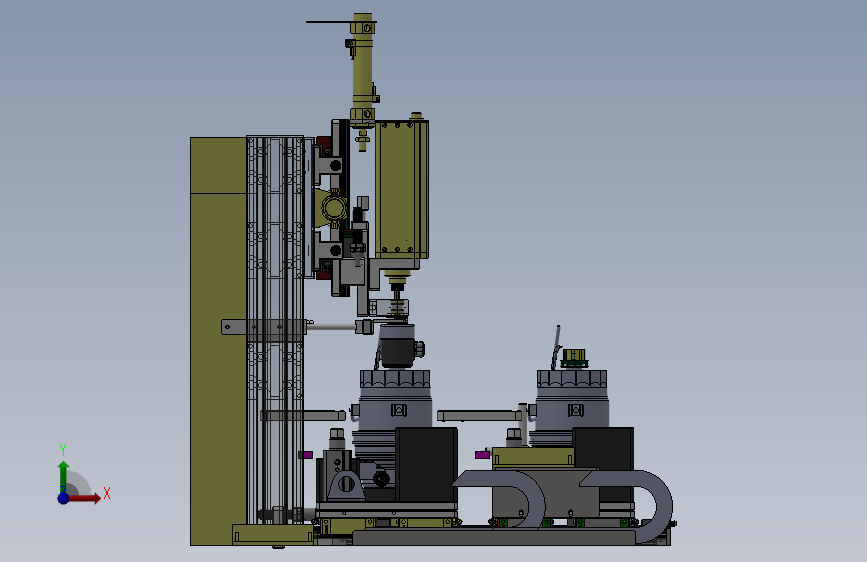This screenshot has height=562, width=867.
Task: Click the right magenta marker block
Action: (482, 455)
